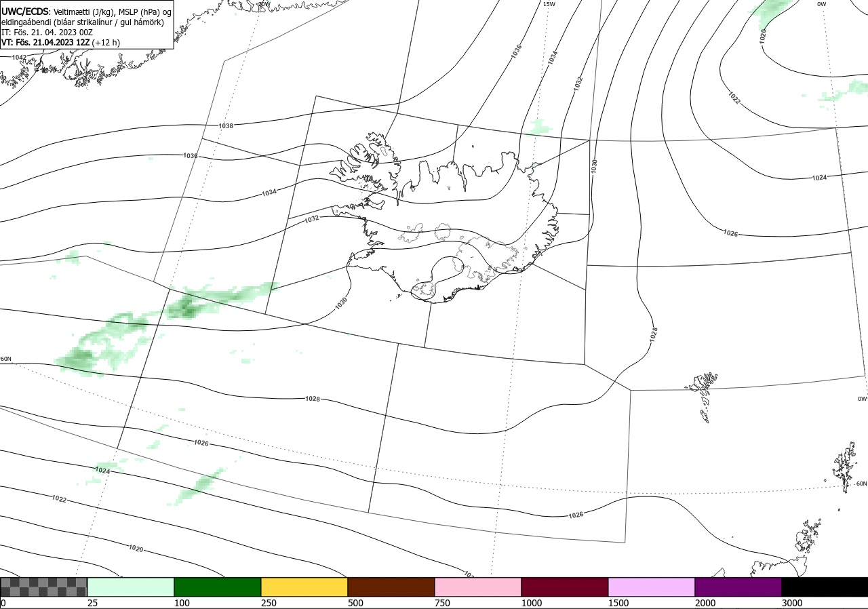This screenshot has height=609, width=868.
Task: Click the 30W longitude label
Action: 264,4
